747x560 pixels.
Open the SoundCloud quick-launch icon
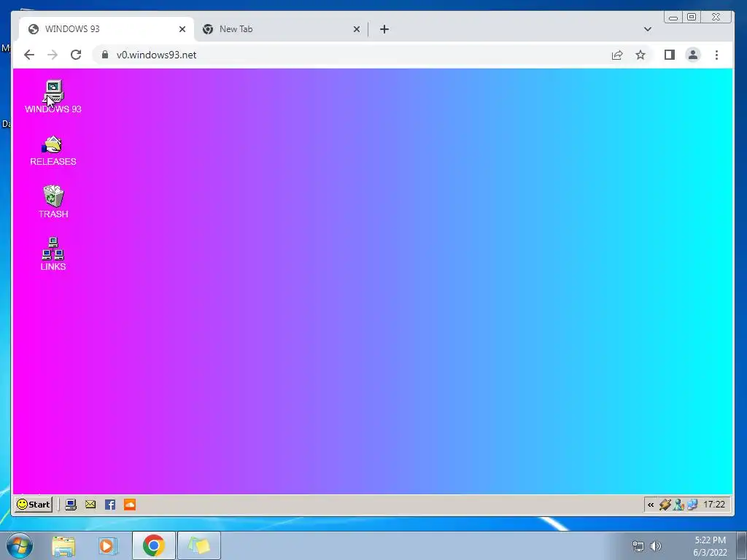click(x=130, y=505)
